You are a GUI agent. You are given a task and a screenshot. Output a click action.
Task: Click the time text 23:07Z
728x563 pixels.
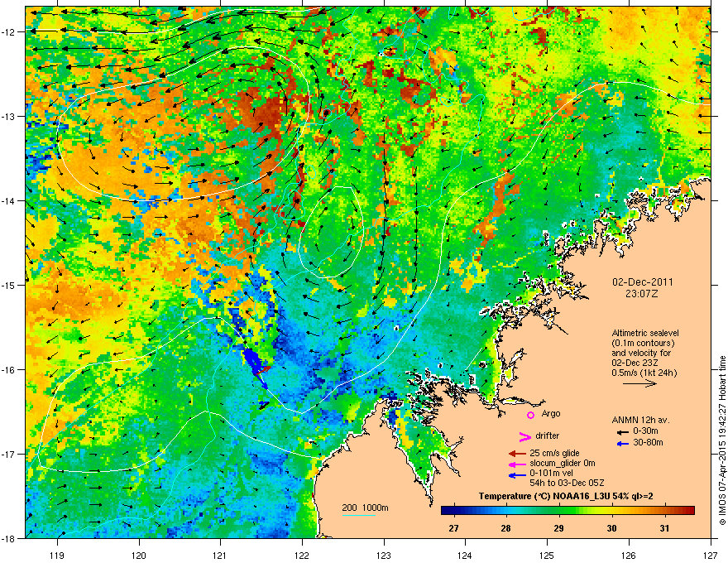pyautogui.click(x=642, y=294)
